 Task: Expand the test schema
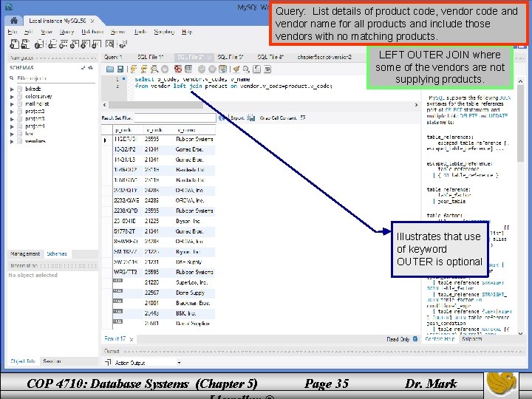(12, 134)
